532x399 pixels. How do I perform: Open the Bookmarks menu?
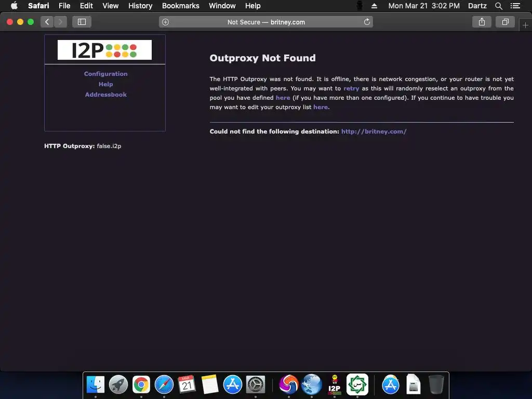coord(180,6)
